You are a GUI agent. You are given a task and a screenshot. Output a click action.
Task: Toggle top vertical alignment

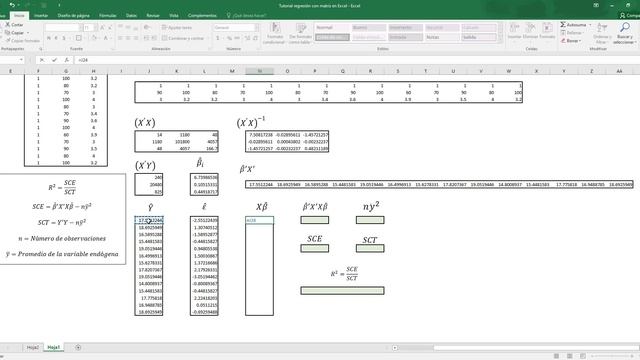click(x=120, y=27)
